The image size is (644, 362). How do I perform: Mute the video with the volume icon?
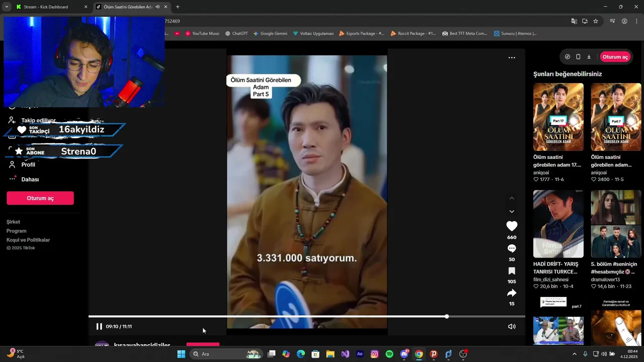coord(512,326)
